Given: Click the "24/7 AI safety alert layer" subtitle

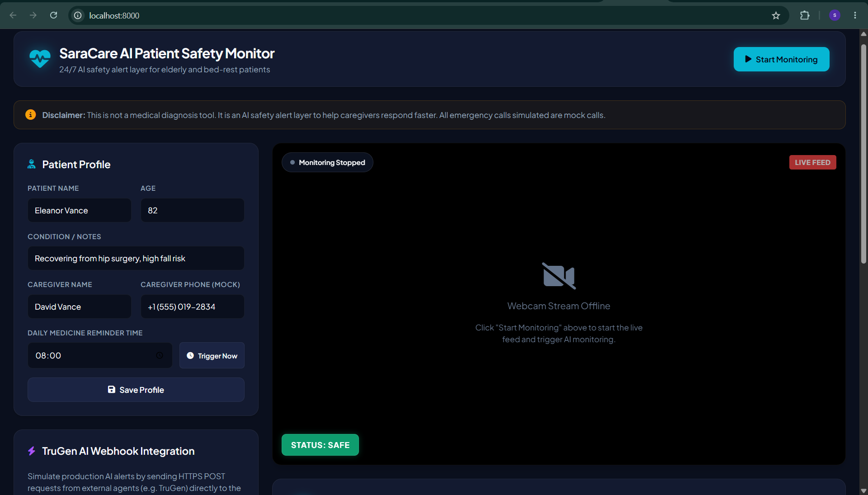Looking at the screenshot, I should [165, 70].
